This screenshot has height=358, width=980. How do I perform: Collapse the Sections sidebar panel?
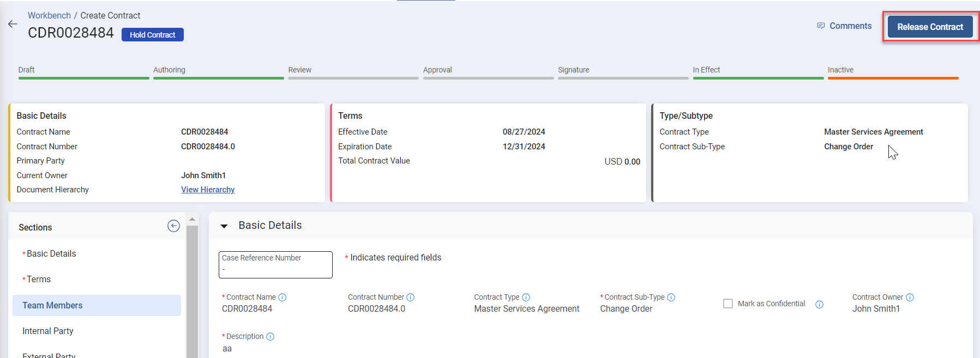tap(173, 226)
